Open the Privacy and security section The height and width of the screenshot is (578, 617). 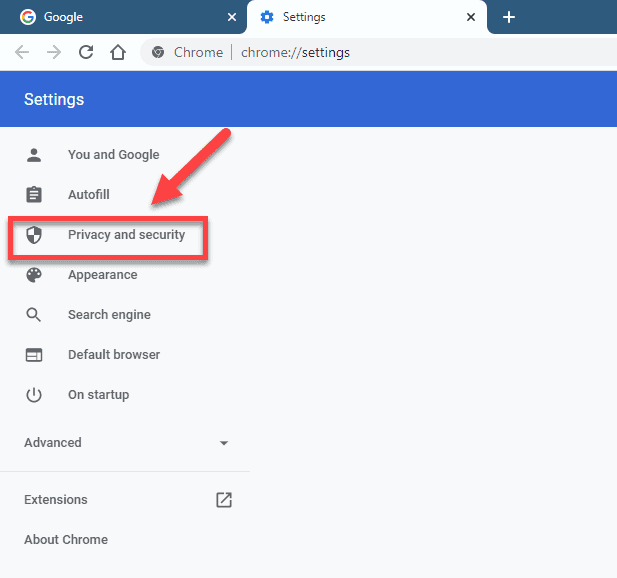tap(126, 235)
